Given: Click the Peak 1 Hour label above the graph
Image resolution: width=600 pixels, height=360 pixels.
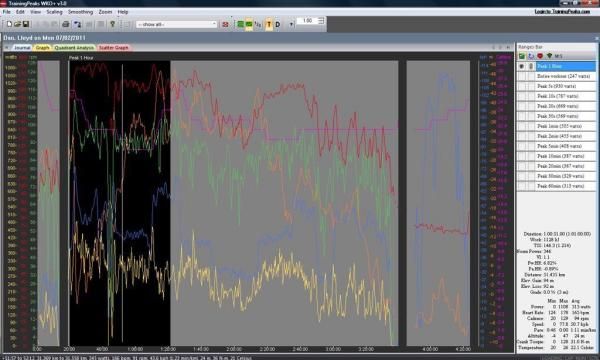Looking at the screenshot, I should 81,58.
